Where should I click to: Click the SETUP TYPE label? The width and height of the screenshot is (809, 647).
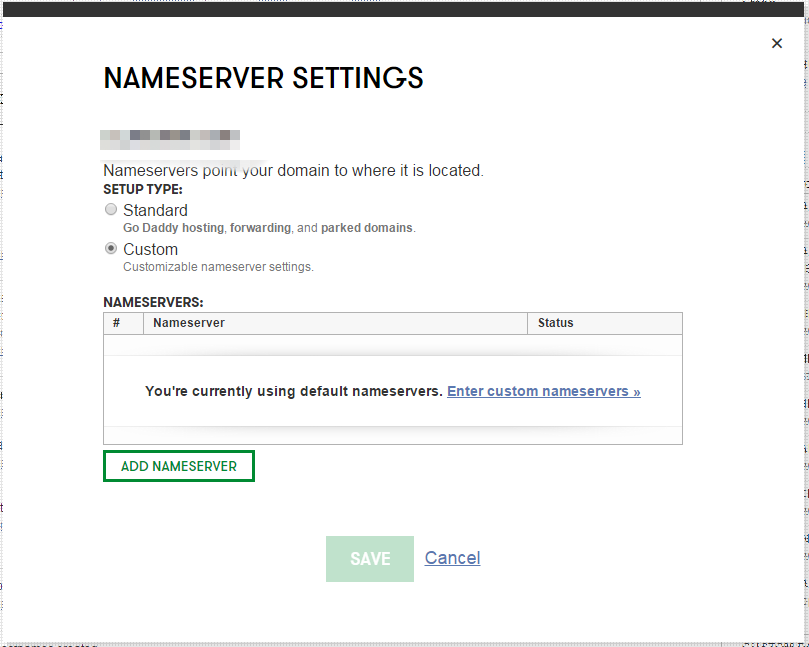pos(143,189)
